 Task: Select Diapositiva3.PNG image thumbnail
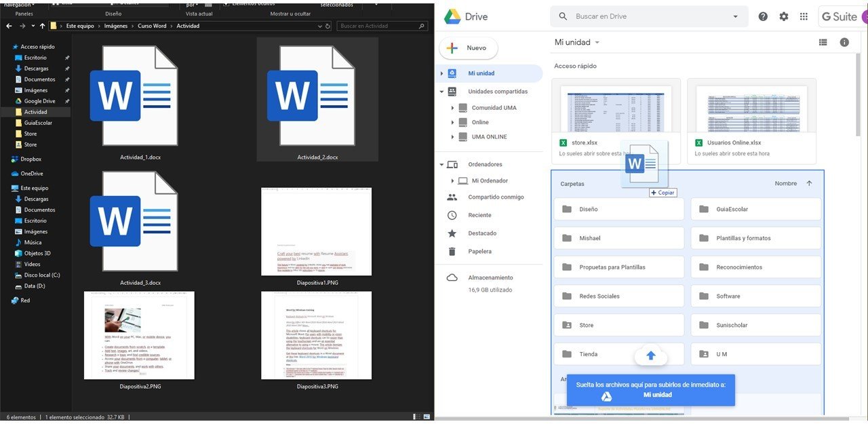[x=317, y=336]
